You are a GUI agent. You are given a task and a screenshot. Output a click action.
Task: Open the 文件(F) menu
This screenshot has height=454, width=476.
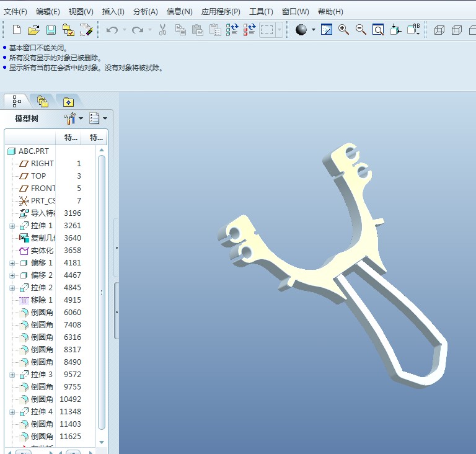coord(15,12)
